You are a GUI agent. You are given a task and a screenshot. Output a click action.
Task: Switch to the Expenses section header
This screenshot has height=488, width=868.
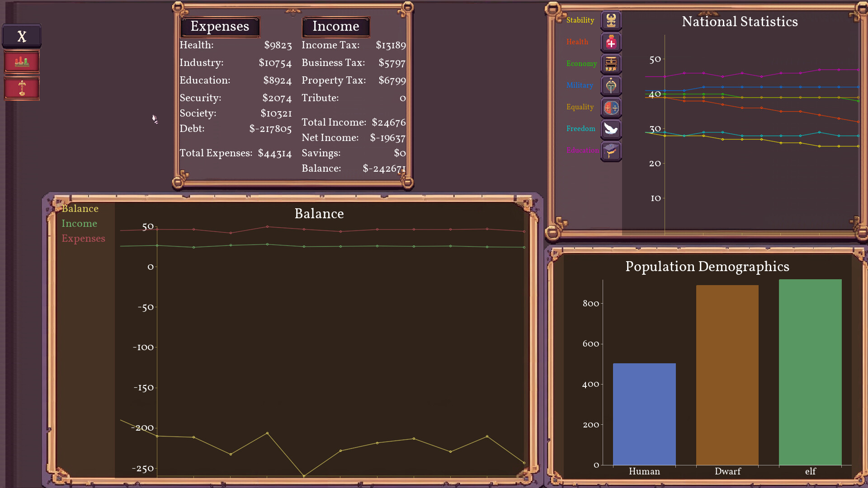(x=220, y=27)
